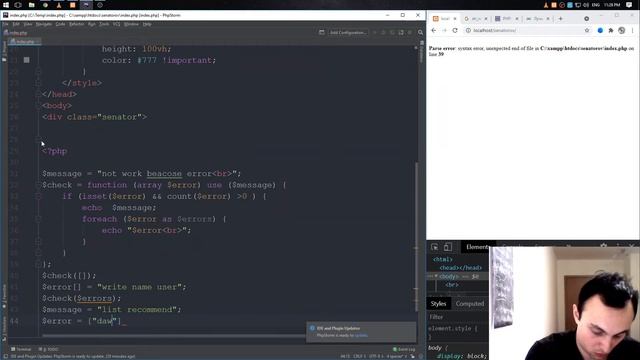Expand the body node in DevTools
Viewport: 640px width, 360px height.
[x=436, y=276]
